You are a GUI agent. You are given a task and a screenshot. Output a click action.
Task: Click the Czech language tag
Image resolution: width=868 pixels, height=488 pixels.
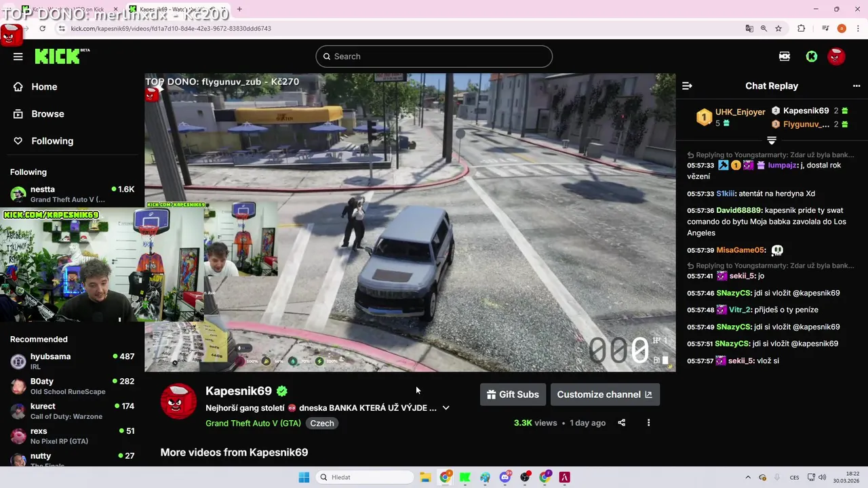coord(322,423)
